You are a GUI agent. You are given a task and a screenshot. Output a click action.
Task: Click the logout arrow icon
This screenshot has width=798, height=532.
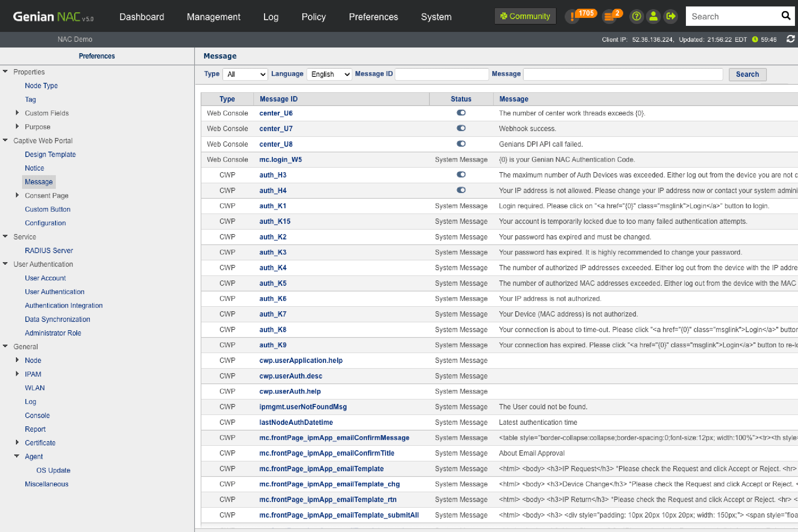click(671, 16)
